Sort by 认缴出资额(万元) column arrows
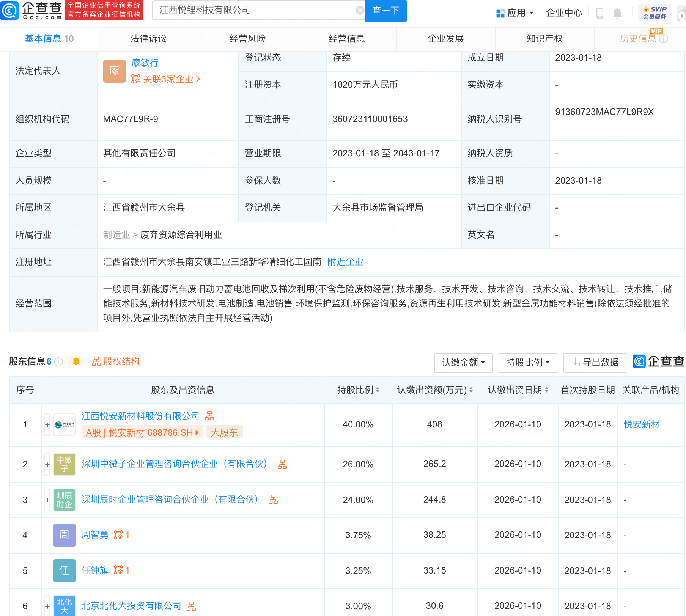Image resolution: width=686 pixels, height=616 pixels. point(471,390)
